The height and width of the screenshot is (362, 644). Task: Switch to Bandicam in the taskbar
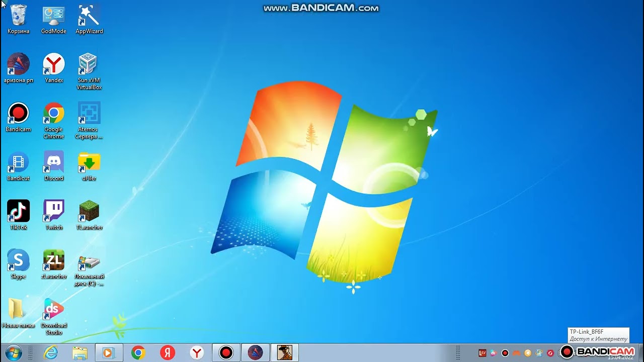click(x=226, y=353)
